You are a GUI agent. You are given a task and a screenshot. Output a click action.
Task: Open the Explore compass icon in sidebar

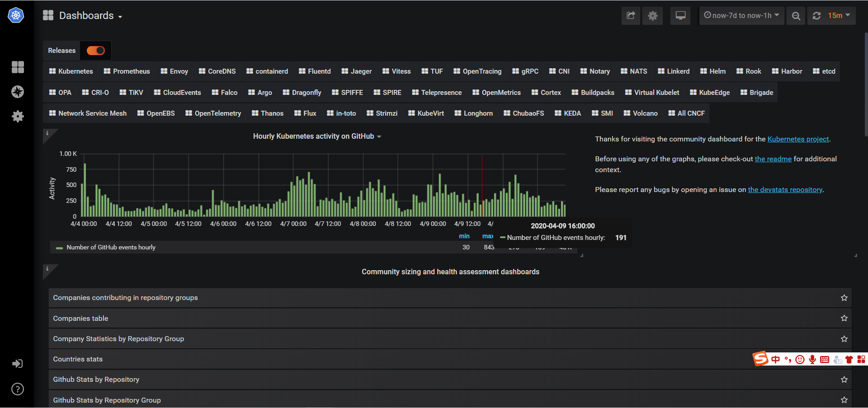point(18,92)
